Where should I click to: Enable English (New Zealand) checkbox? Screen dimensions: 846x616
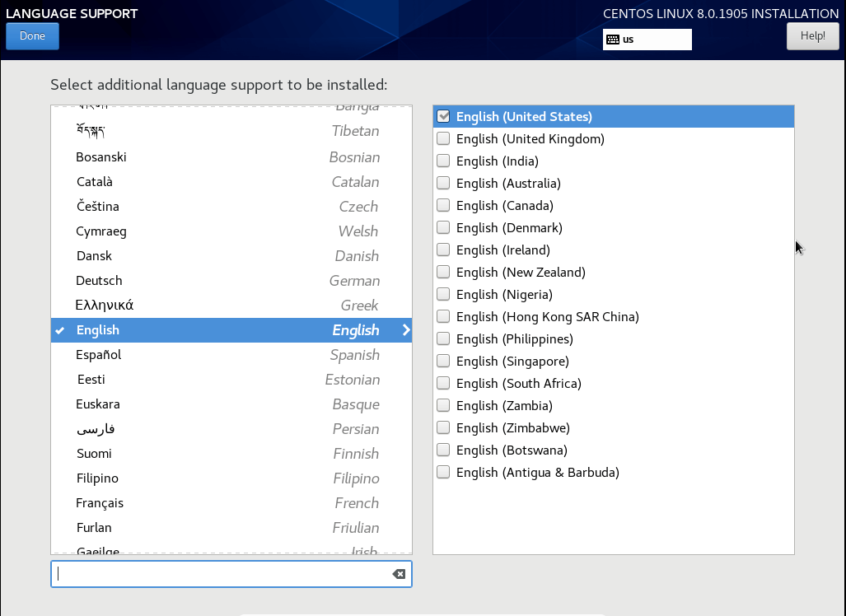click(443, 272)
